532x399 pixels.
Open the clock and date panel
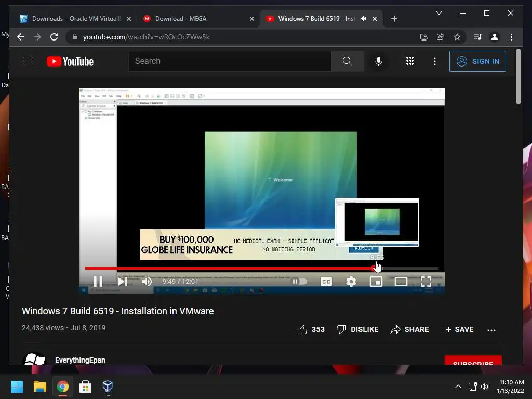click(x=511, y=387)
